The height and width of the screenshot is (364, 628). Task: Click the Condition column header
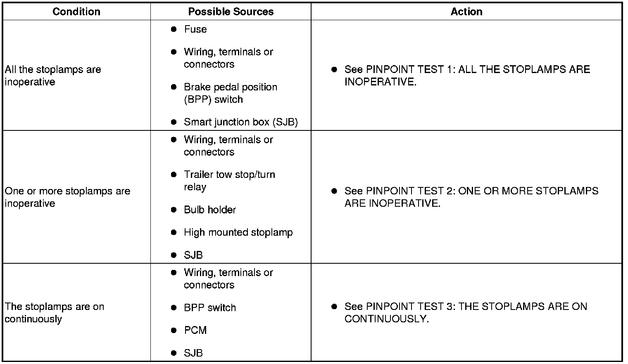point(76,12)
